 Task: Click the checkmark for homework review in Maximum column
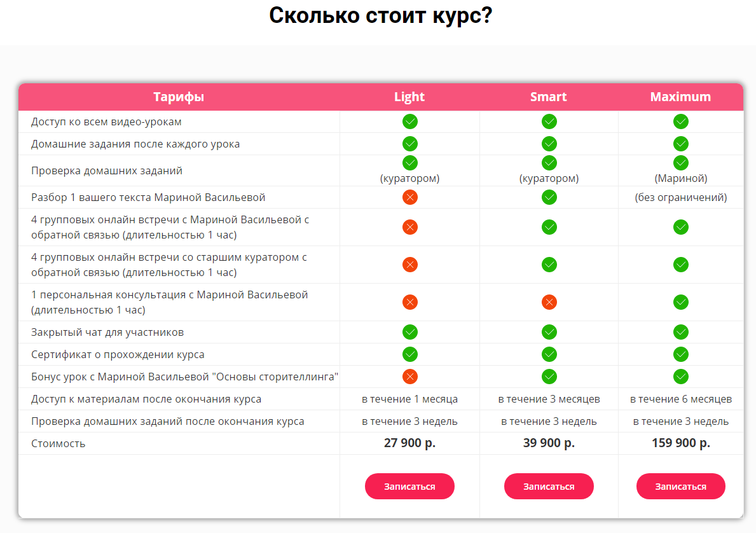(681, 162)
